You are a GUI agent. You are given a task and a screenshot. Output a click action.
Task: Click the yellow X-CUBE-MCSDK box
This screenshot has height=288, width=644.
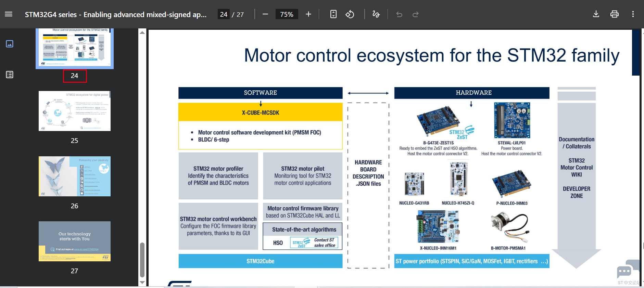[261, 113]
